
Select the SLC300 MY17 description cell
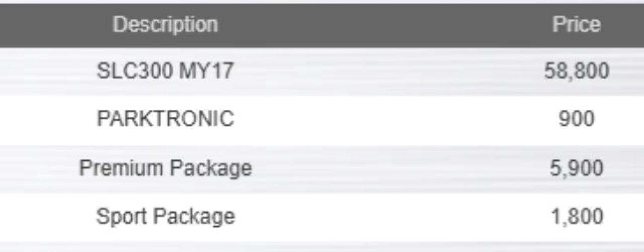click(x=165, y=71)
